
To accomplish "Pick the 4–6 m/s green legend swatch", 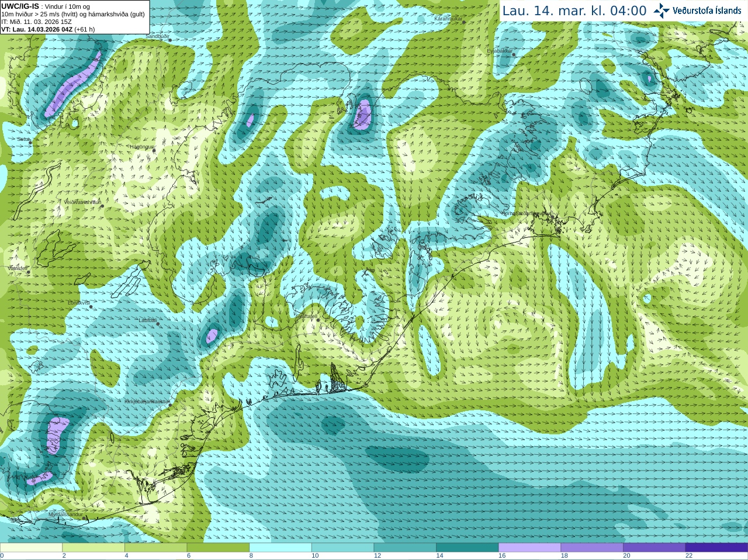I will pos(155,548).
